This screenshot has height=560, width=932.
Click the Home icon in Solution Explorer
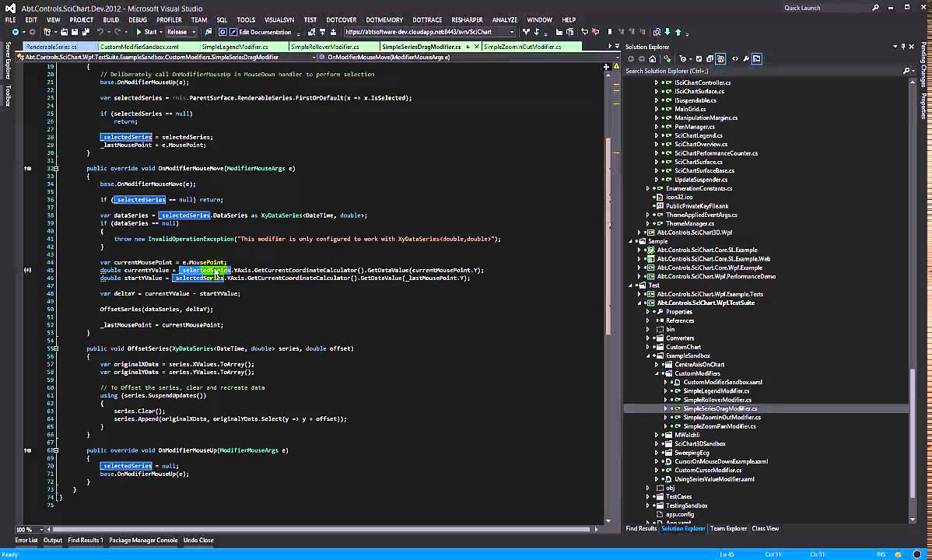point(653,59)
